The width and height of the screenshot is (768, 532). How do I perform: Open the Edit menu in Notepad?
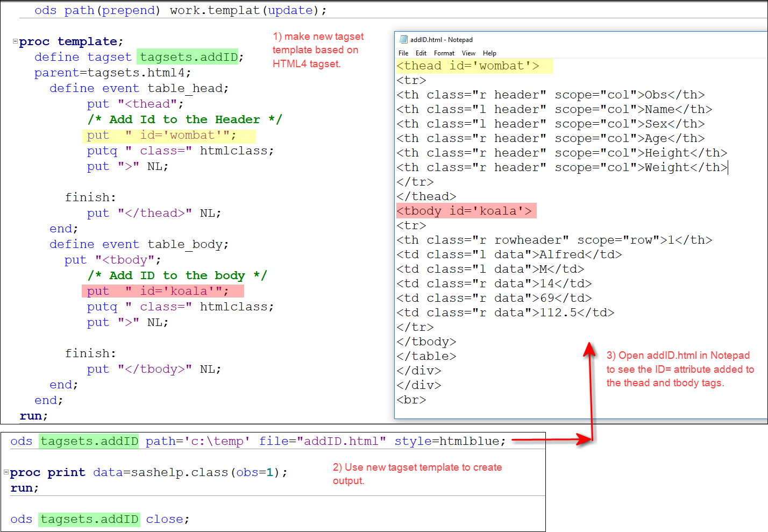(421, 53)
